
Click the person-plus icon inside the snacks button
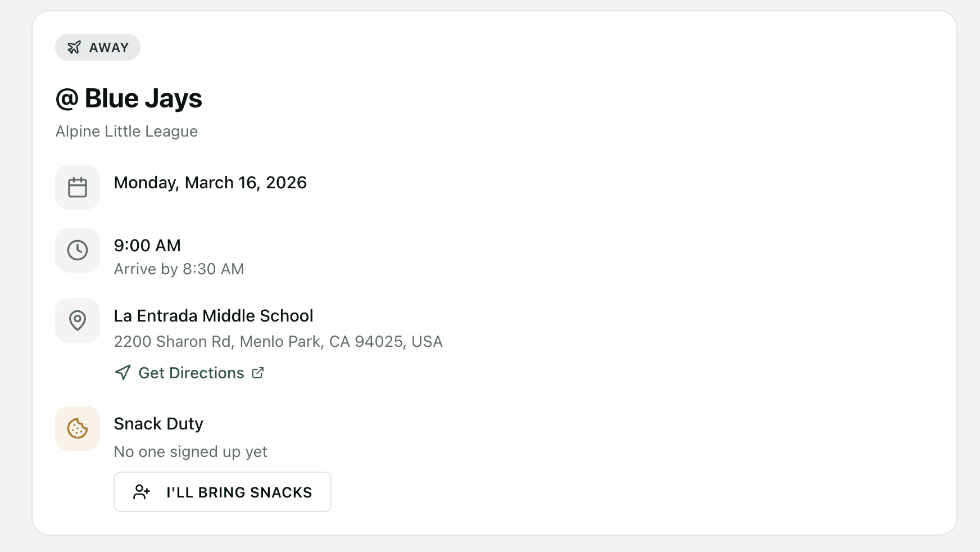tap(142, 492)
